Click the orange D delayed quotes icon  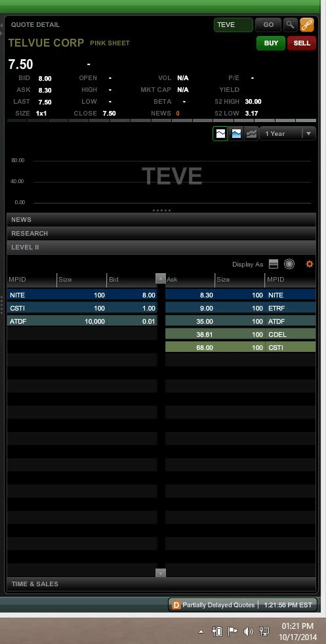click(x=176, y=605)
